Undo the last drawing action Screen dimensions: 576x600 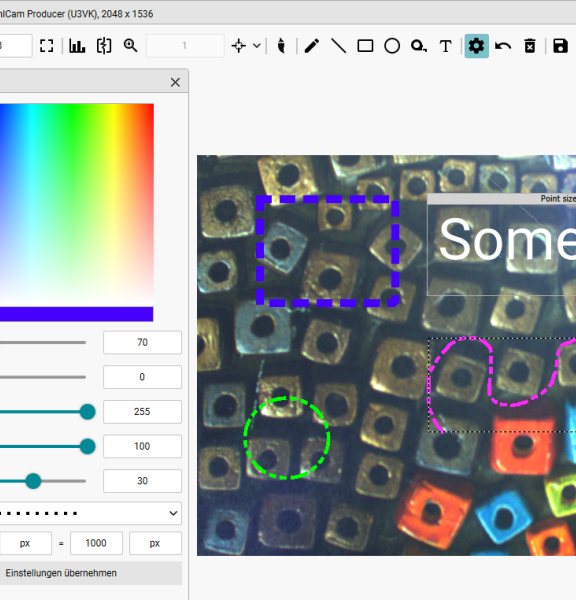tap(503, 46)
